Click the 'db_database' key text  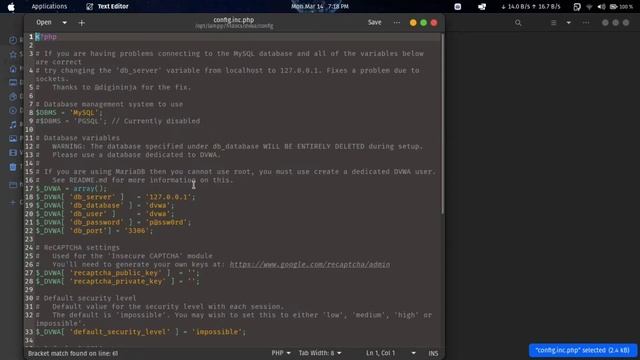[x=97, y=205]
